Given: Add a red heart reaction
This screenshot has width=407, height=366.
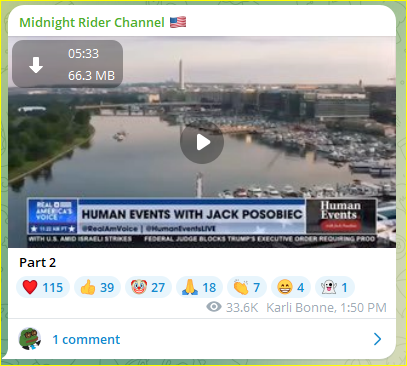Looking at the screenshot, I should tap(43, 287).
